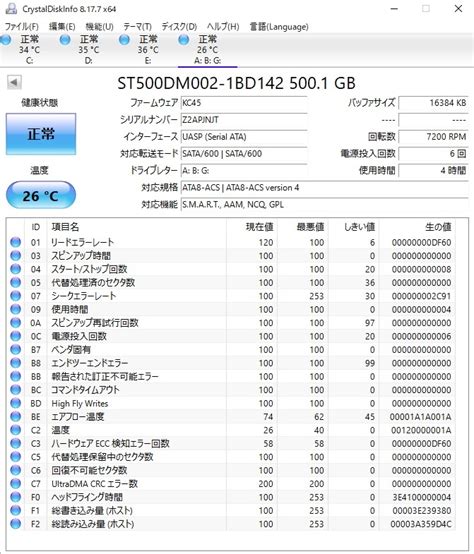474x554 pixels.
Task: Click status icon for F1 総書き込み量 (ホスト)
Action: coord(16,511)
